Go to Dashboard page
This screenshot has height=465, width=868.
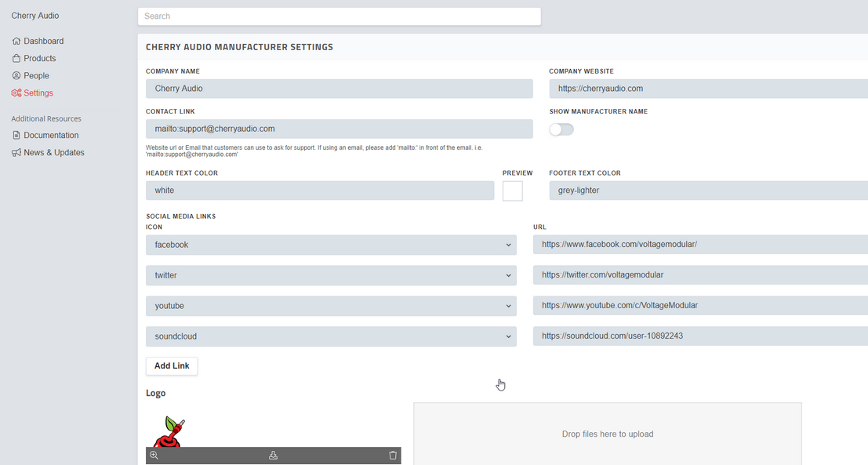pyautogui.click(x=44, y=41)
